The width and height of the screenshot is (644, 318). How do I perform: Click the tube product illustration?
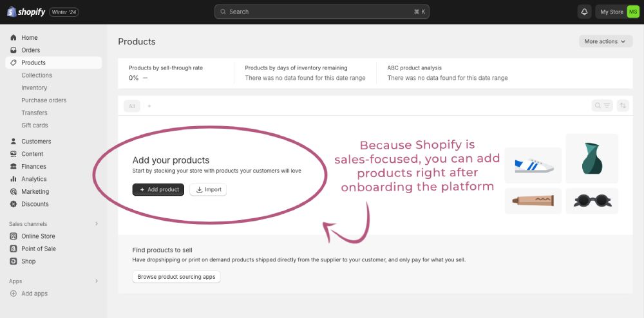pyautogui.click(x=533, y=201)
